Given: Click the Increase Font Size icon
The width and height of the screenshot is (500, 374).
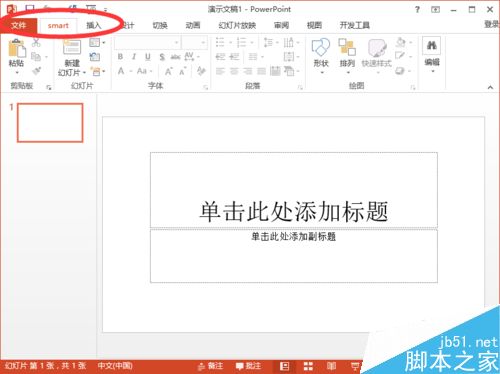Looking at the screenshot, I should pyautogui.click(x=169, y=71).
